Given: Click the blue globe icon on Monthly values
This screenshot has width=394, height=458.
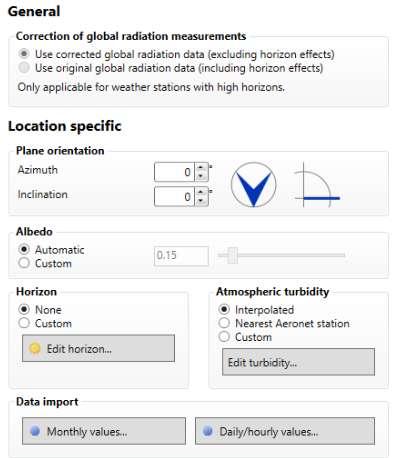Looking at the screenshot, I should (35, 431).
